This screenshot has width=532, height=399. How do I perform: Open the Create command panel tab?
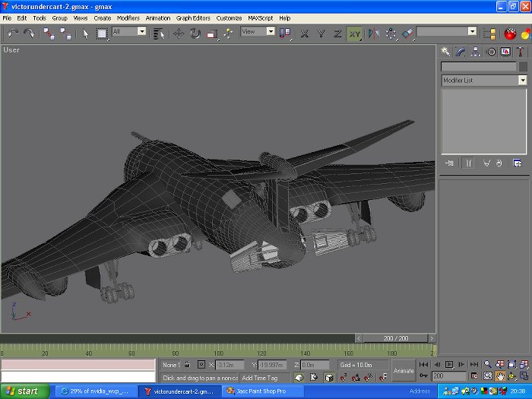point(446,52)
